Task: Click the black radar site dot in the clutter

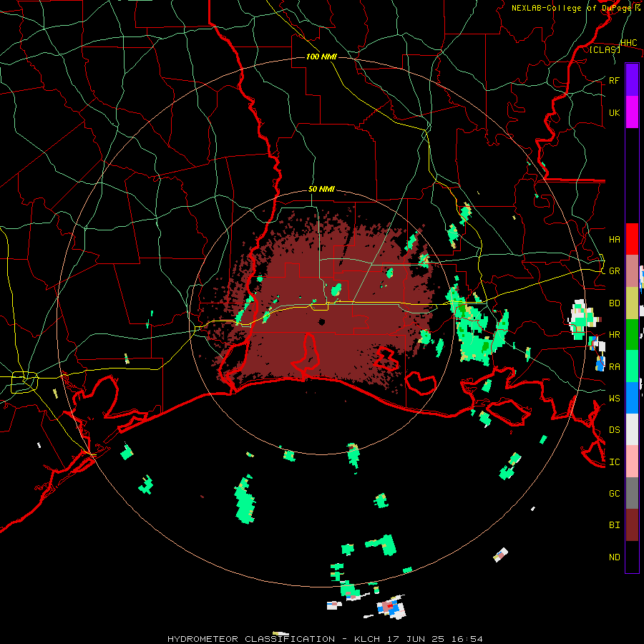Action: pos(322,321)
